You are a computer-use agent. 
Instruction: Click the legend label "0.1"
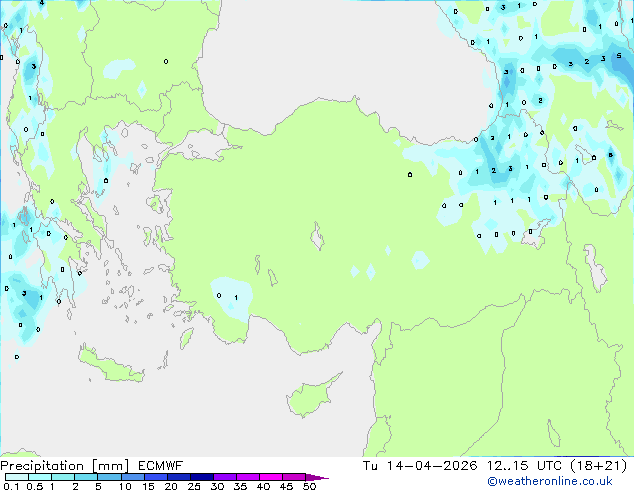[11, 486]
